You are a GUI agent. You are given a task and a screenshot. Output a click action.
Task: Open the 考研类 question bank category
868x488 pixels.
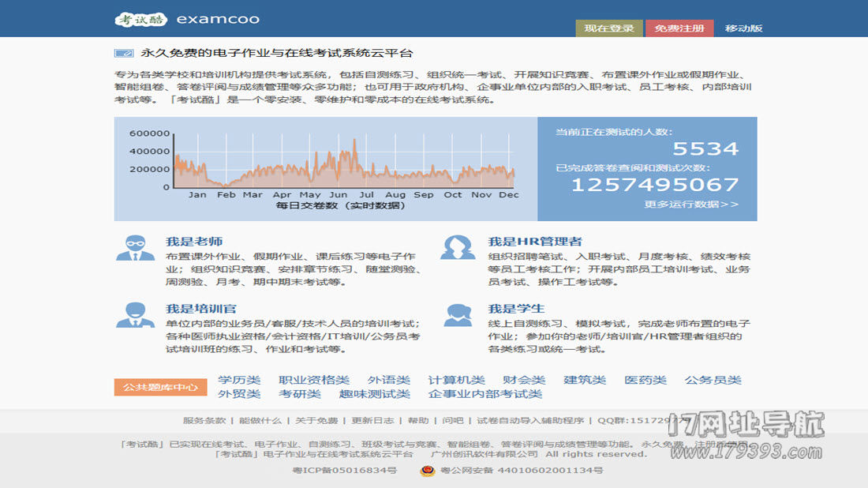[x=300, y=394]
